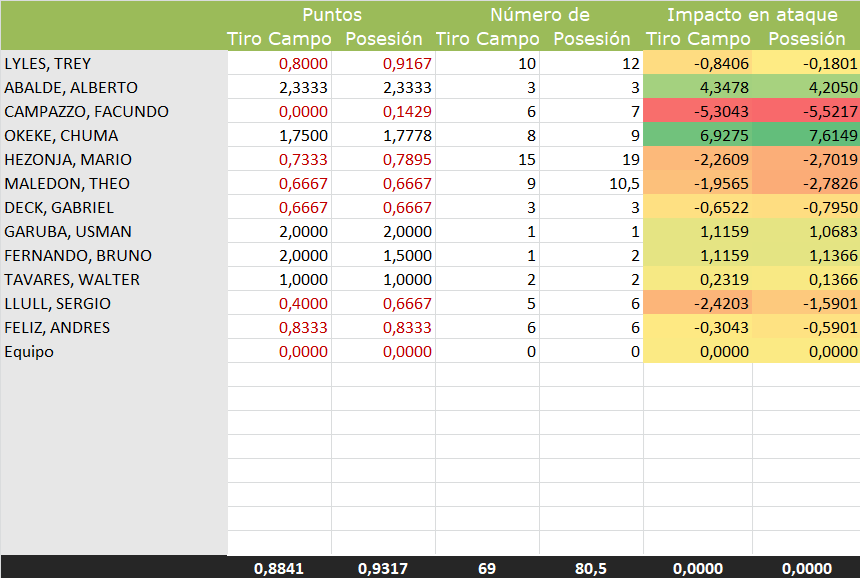Screen dimensions: 860x578
Task: Click the Número de group header
Action: (539, 15)
